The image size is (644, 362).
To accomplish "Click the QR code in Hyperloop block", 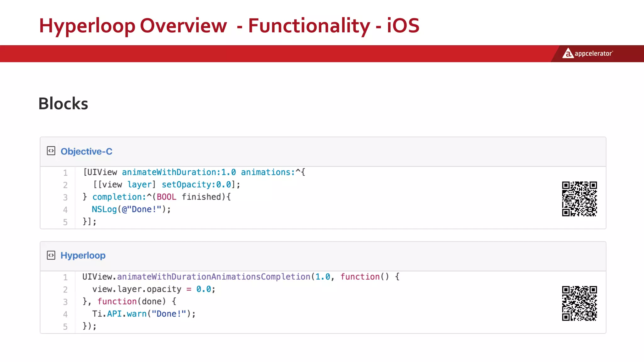I will coord(579,303).
